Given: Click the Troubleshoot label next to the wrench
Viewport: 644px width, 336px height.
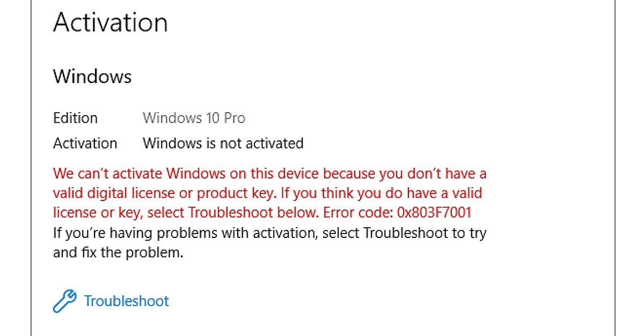Looking at the screenshot, I should (x=127, y=301).
